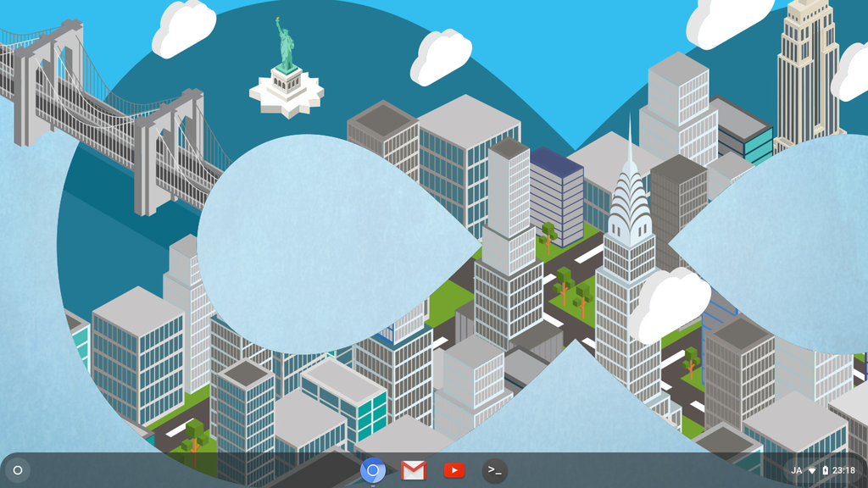Open the launcher circle button
Screen dimensions: 868x488
(x=18, y=470)
